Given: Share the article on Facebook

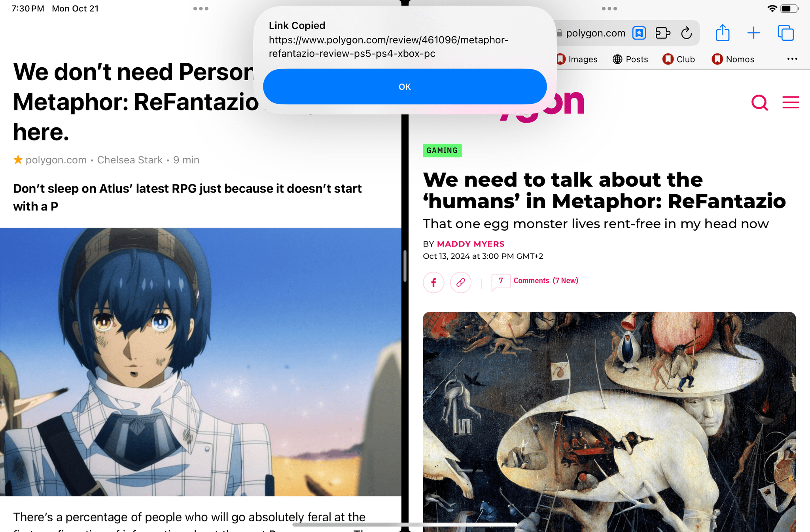Looking at the screenshot, I should [x=433, y=282].
